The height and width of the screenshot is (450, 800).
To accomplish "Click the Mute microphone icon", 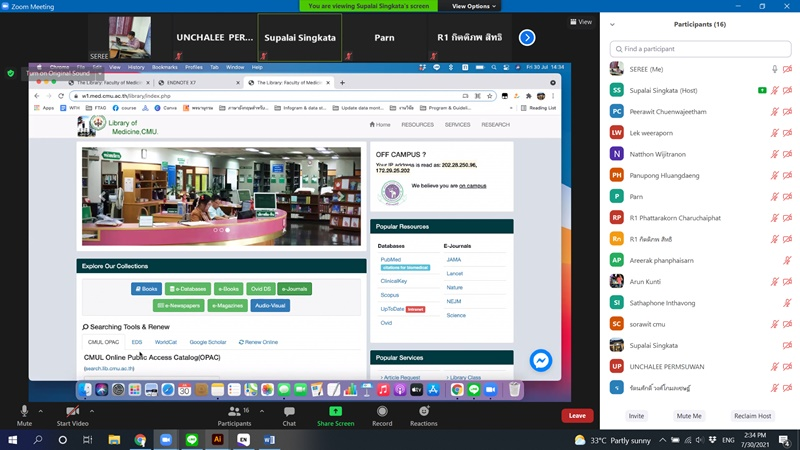I will [x=24, y=411].
